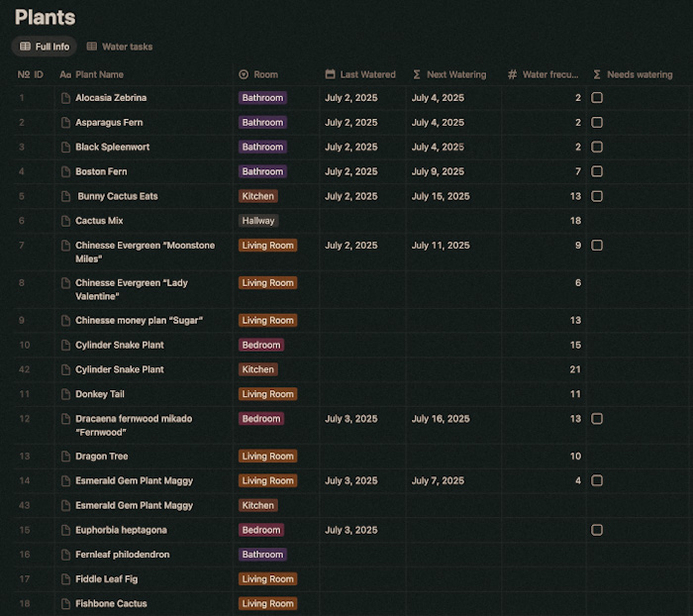Change the Kitchen room tag for Bunny Cactus Eats
The height and width of the screenshot is (616, 693).
click(258, 196)
